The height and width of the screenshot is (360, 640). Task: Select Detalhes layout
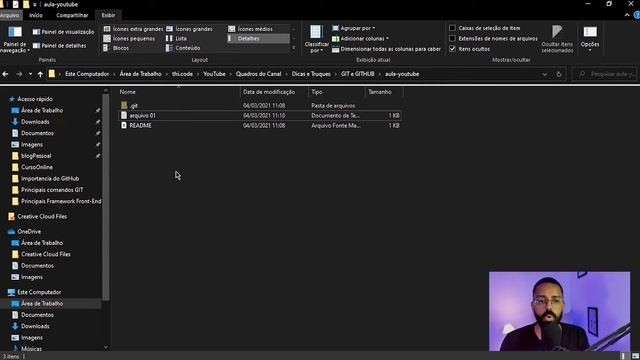(258, 38)
